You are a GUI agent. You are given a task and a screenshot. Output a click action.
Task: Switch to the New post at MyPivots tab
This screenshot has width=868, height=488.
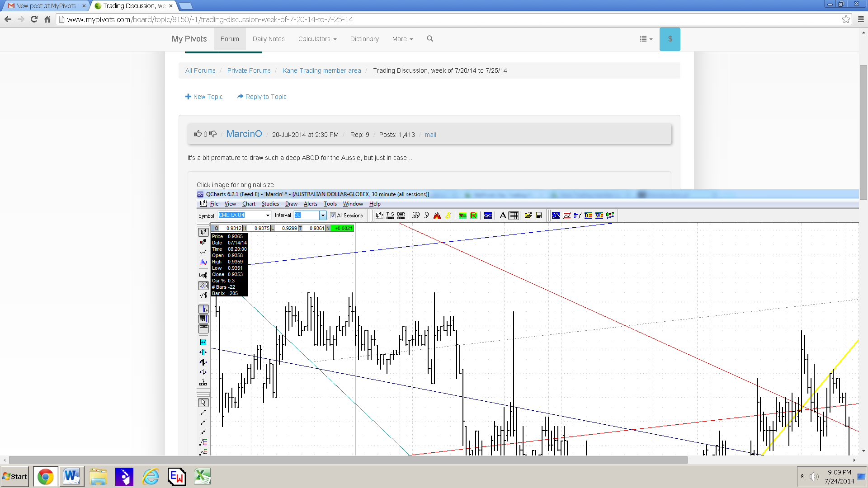[46, 6]
